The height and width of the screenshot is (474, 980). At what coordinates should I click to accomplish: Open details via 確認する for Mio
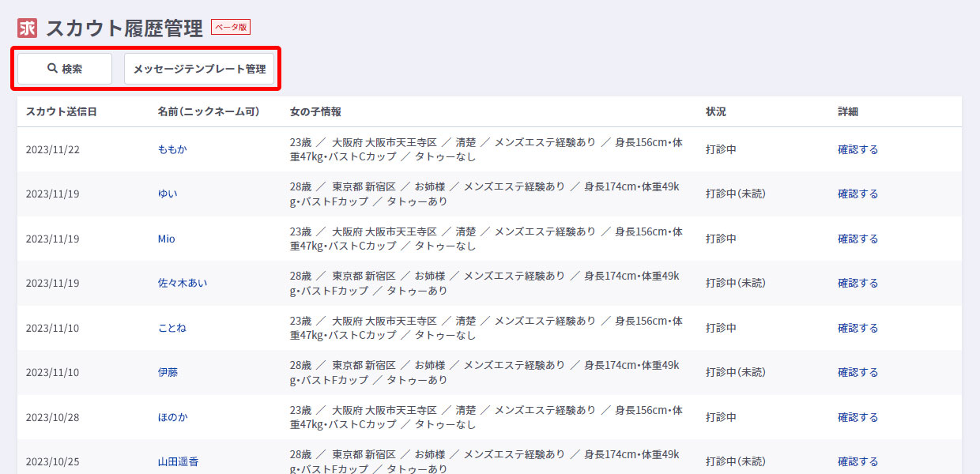point(857,239)
